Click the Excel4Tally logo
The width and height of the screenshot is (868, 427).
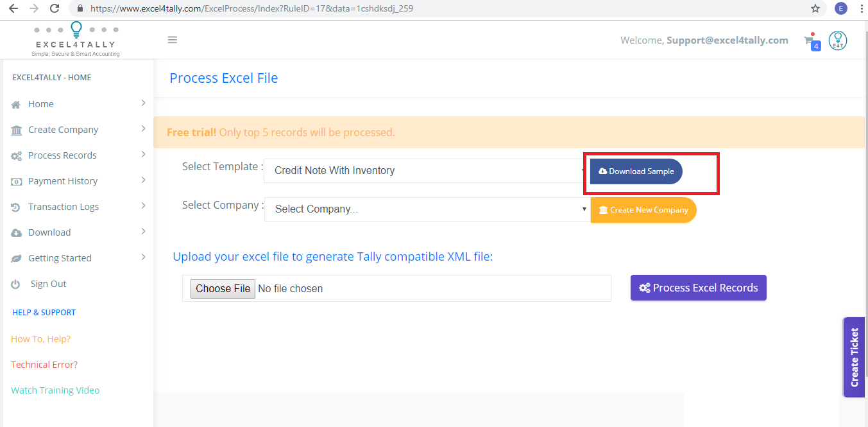[x=76, y=39]
